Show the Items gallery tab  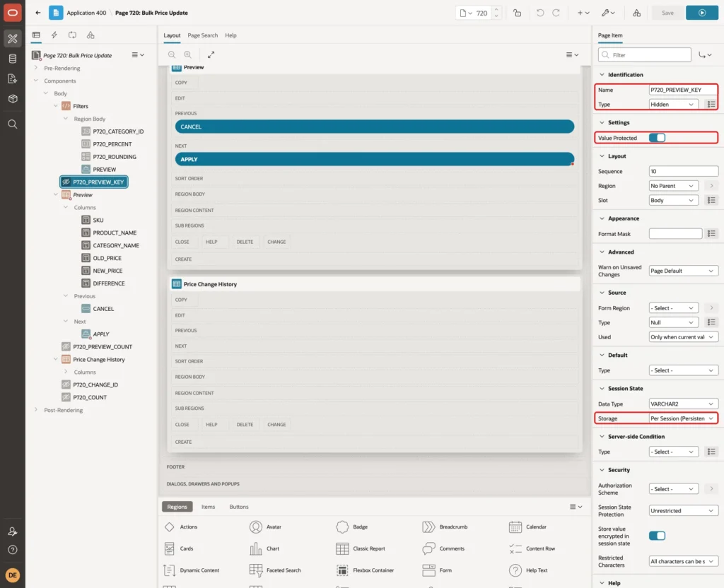[x=209, y=507]
